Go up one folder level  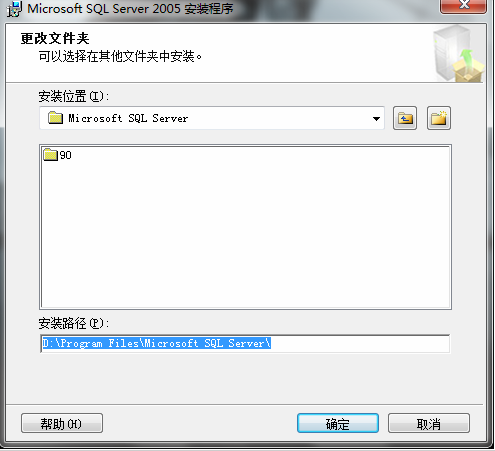click(x=405, y=118)
